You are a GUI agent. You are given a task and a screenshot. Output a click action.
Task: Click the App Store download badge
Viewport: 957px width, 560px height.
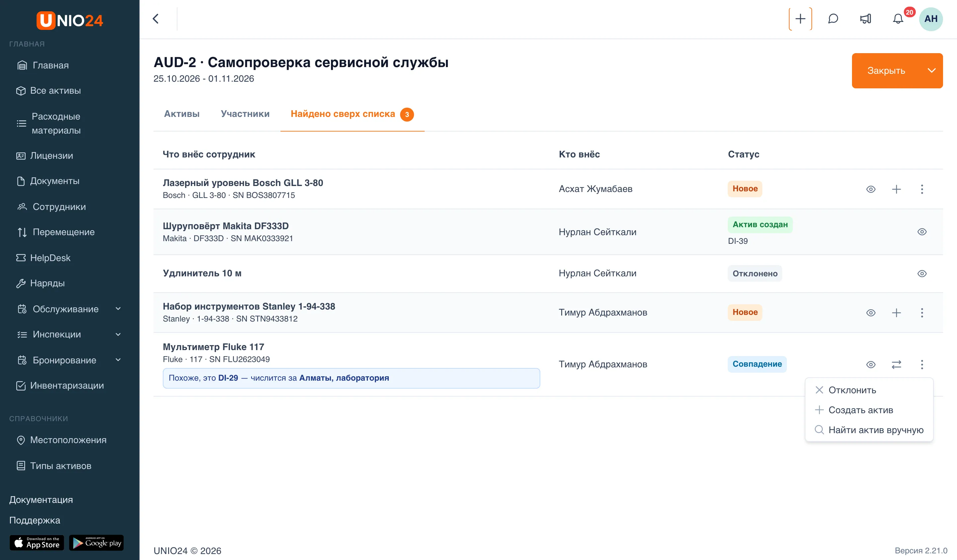pos(37,542)
